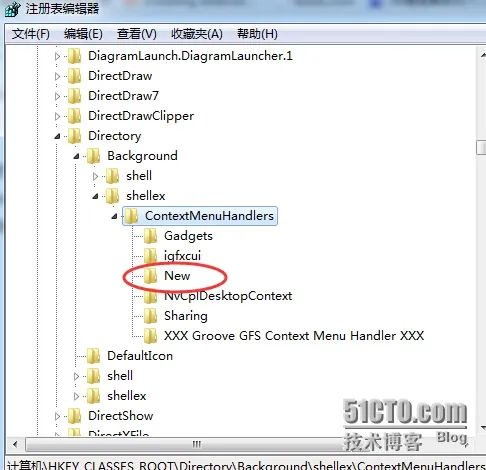The width and height of the screenshot is (486, 470).
Task: Expand the shell key under Background
Action: tap(96, 176)
